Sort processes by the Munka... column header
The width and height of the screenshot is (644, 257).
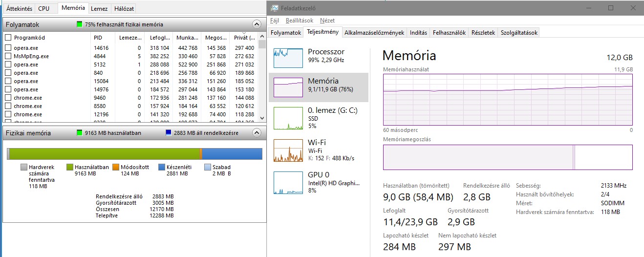pos(187,37)
